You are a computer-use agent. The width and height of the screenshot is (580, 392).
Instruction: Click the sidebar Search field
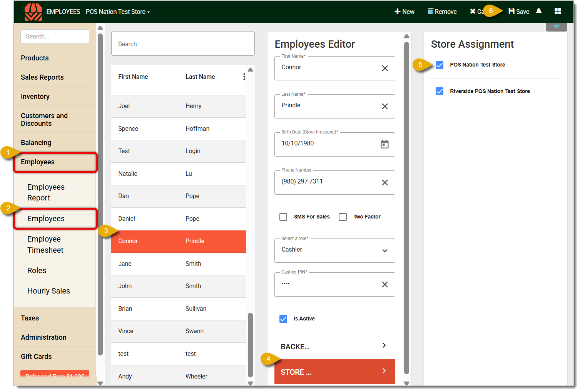point(55,37)
